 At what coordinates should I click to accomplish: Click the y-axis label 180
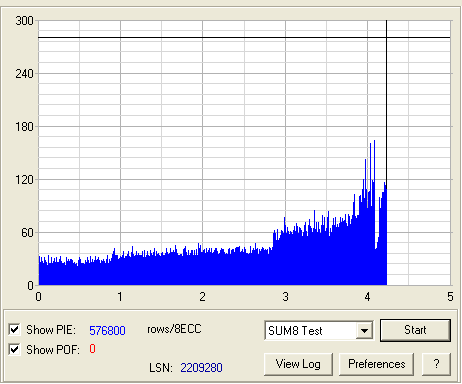24,127
